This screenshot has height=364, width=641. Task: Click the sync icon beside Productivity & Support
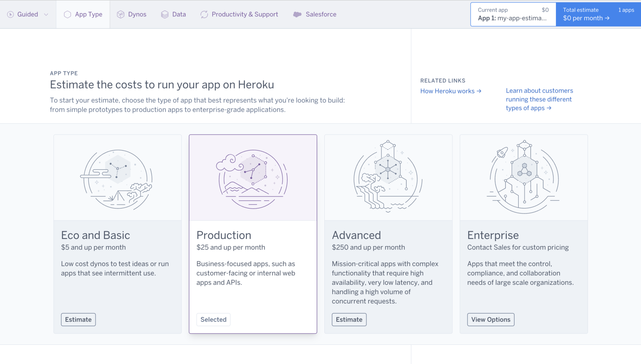[204, 14]
